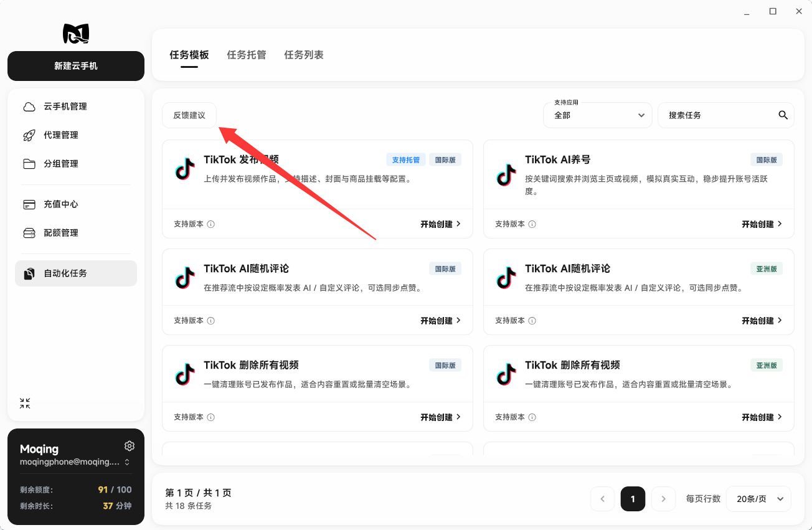Click 反馈建议 button
Image resolution: width=812 pixels, height=530 pixels.
pyautogui.click(x=189, y=115)
